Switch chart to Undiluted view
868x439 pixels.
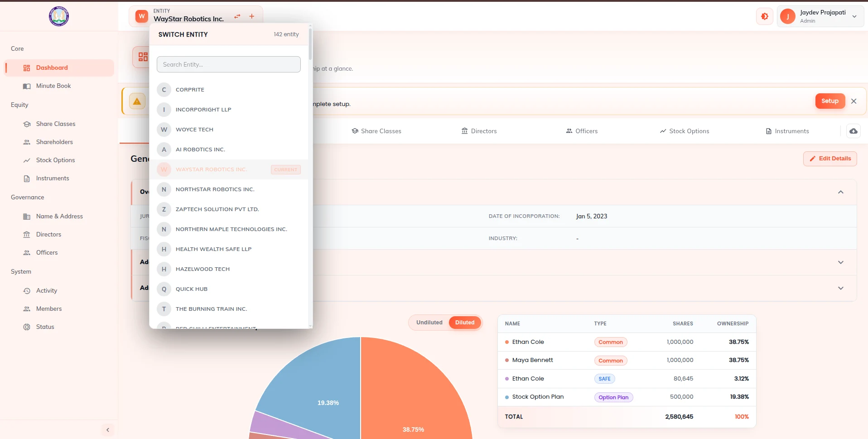[429, 323]
